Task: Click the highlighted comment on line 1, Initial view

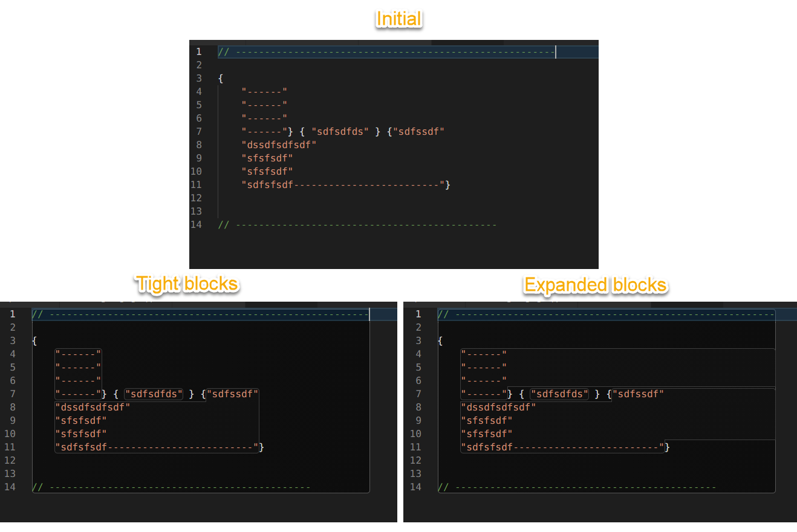Action: [x=387, y=51]
